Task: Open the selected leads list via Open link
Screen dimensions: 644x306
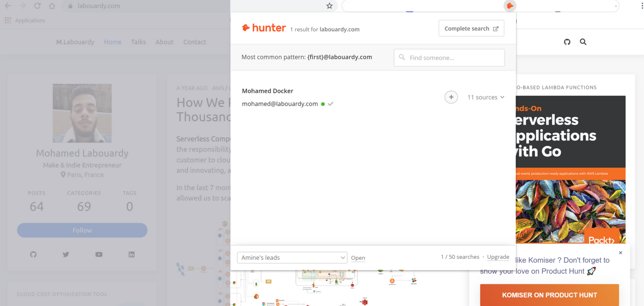Action: 358,258
